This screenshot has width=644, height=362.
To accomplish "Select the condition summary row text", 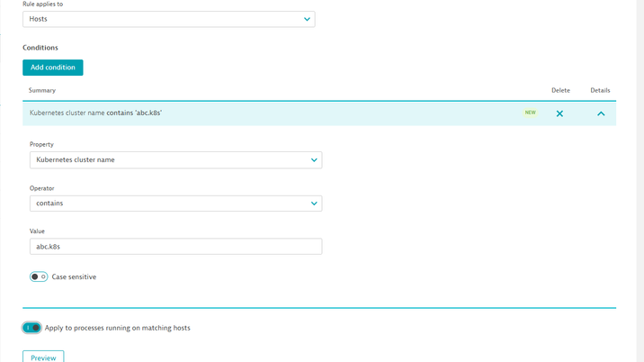I will (95, 113).
